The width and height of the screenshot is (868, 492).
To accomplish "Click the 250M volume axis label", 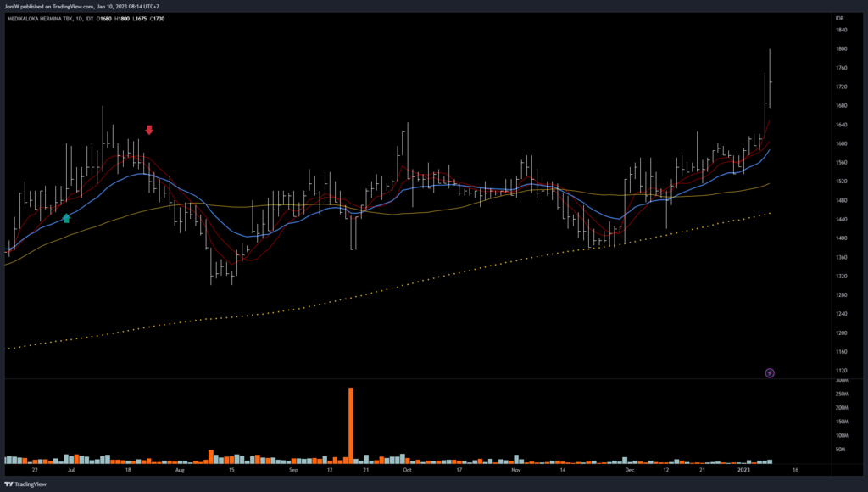I will click(843, 394).
